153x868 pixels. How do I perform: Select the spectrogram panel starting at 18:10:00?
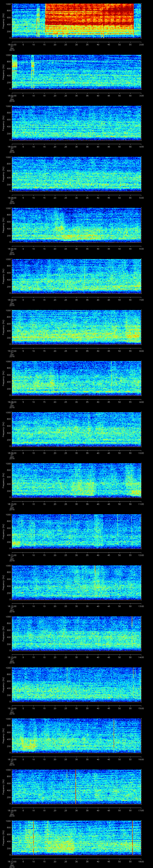click(x=76, y=480)
